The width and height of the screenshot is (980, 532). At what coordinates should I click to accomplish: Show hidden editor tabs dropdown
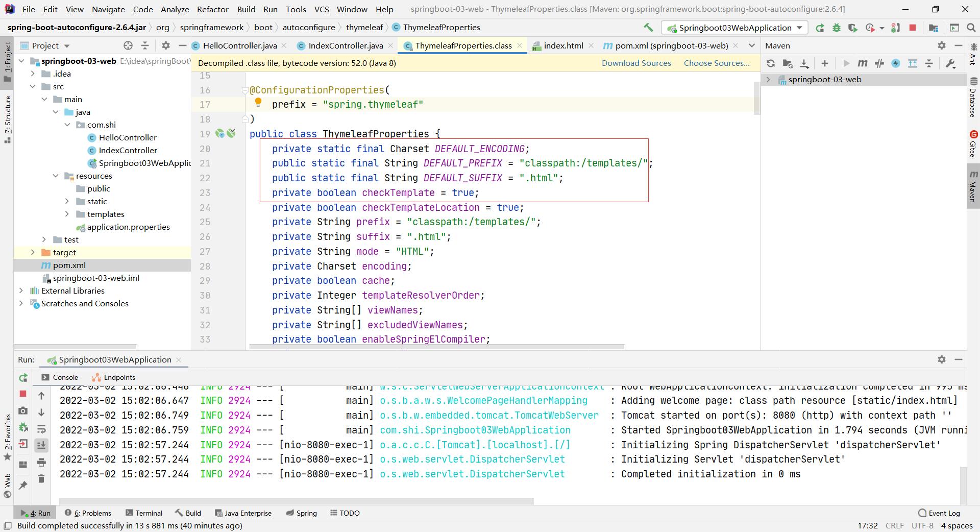pyautogui.click(x=751, y=45)
